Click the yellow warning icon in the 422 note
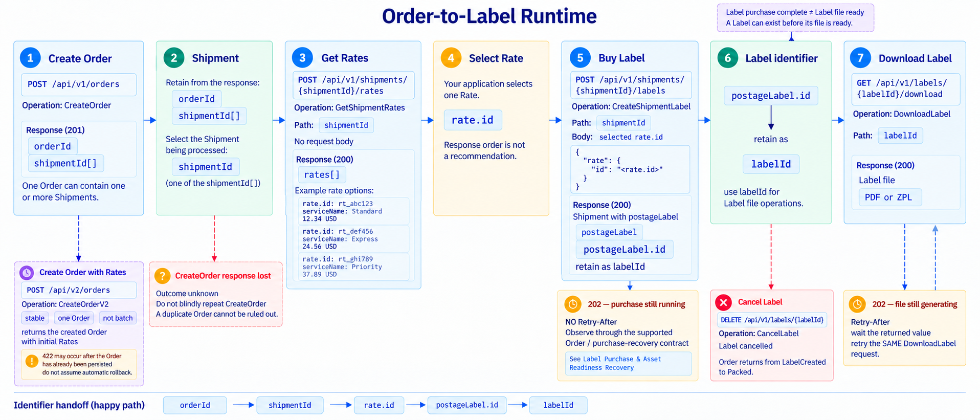This screenshot has width=980, height=420. (x=32, y=361)
